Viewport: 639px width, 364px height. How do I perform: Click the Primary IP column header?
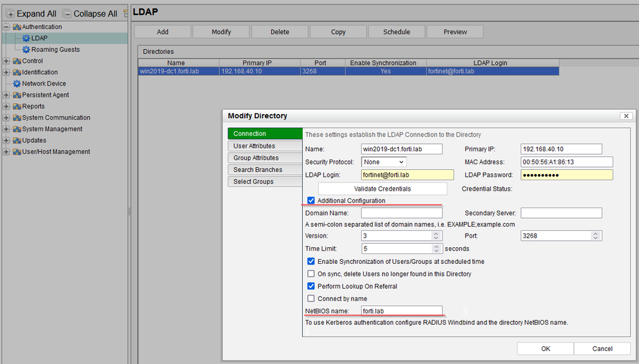260,63
